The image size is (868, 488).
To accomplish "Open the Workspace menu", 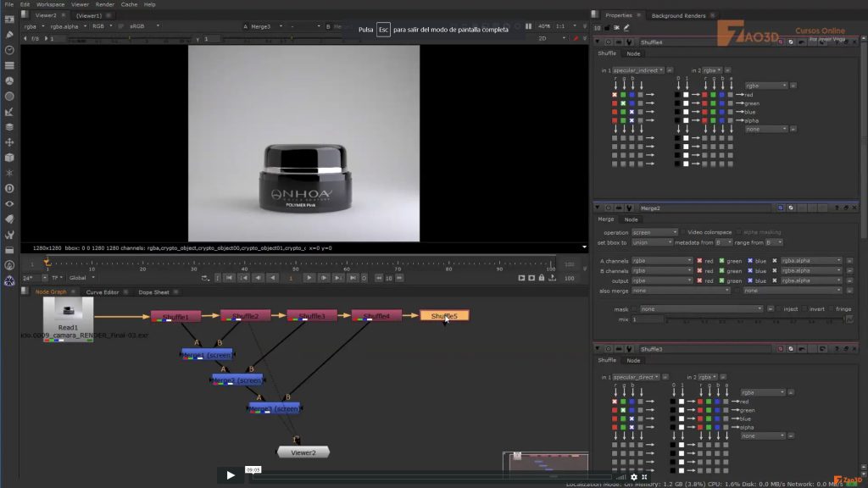I will pos(49,4).
